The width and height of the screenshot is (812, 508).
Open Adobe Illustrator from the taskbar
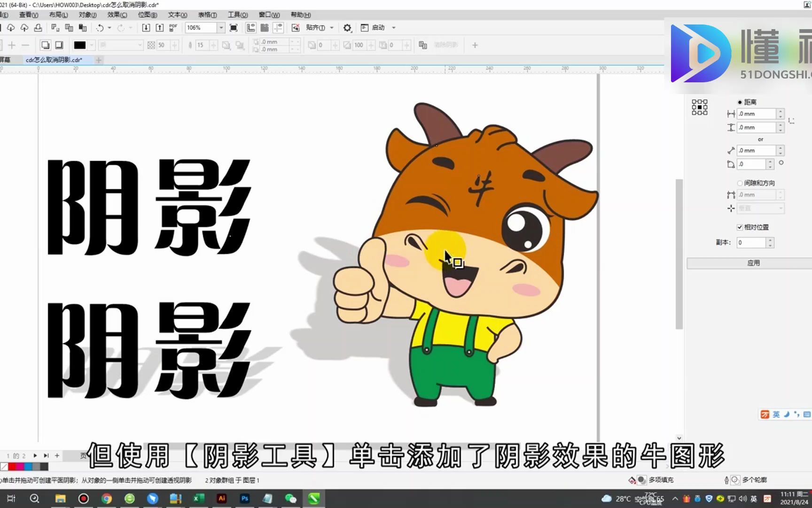(x=221, y=498)
